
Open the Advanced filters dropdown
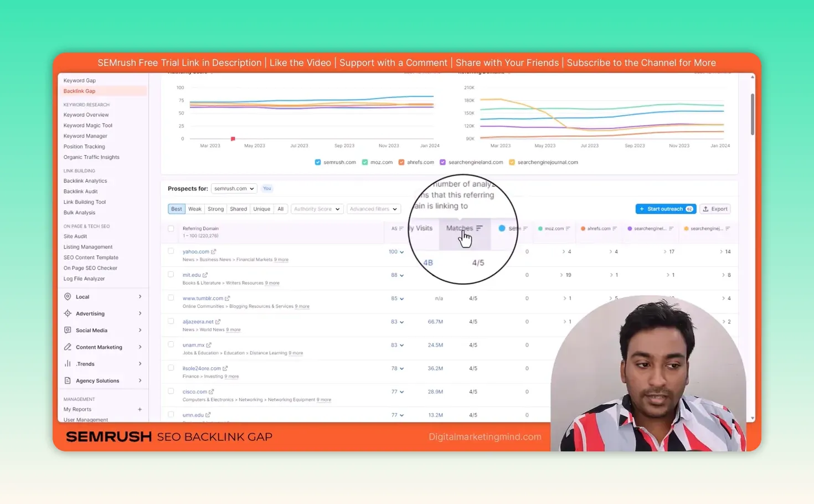[373, 209]
